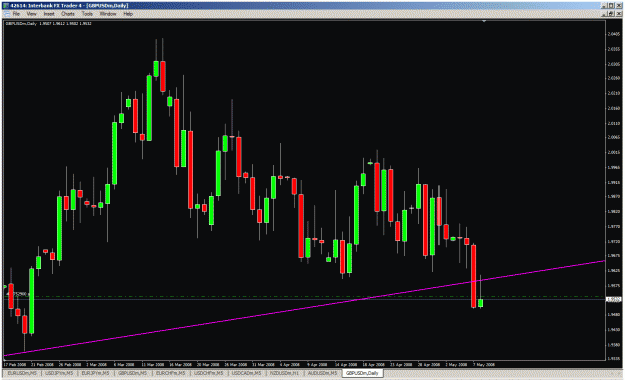Screen dimensions: 625x380
Task: Open the Window menu
Action: (108, 14)
